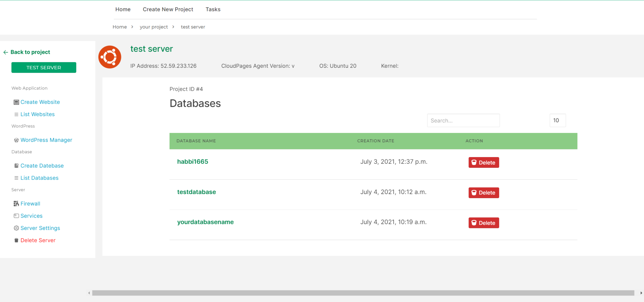Open WordPress Manager via its icon
The width and height of the screenshot is (644, 302).
[16, 140]
